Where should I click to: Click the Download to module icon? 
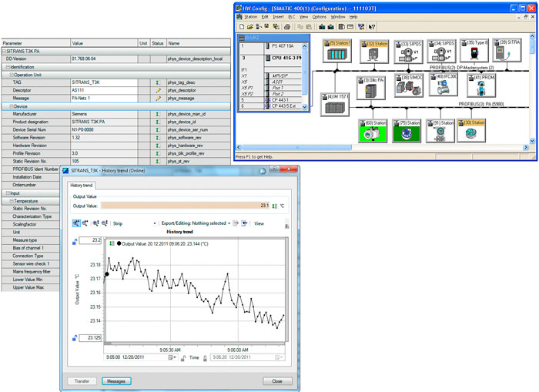tap(322, 26)
